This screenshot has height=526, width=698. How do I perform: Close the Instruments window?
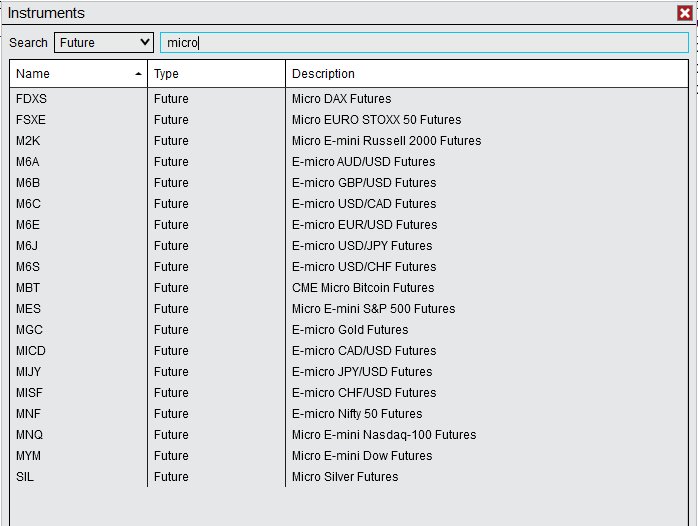[684, 13]
